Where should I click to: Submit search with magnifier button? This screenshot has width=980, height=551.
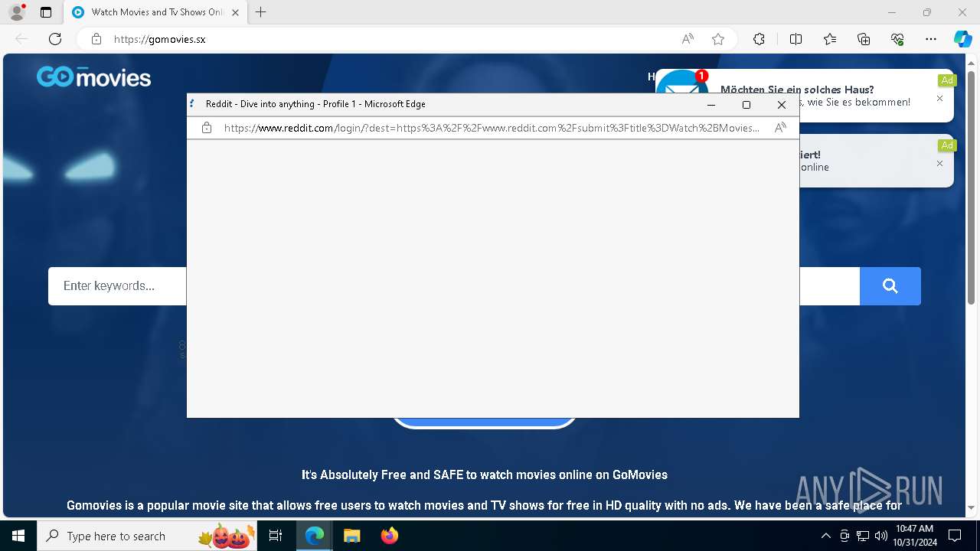890,286
